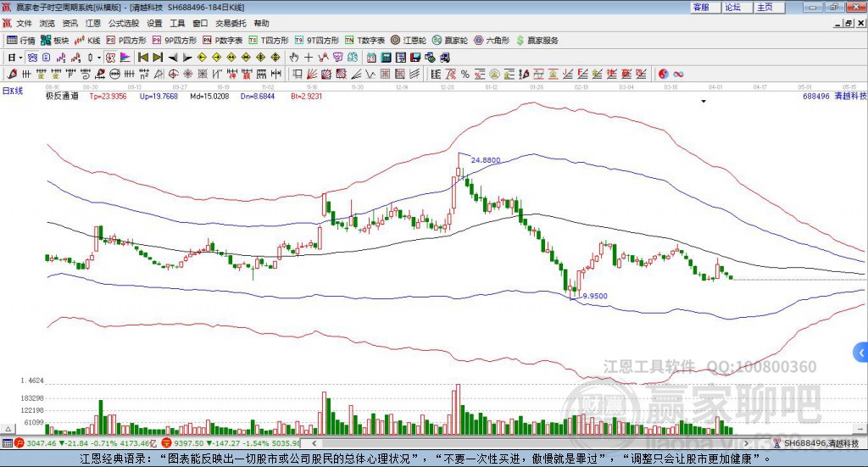Click the 极反通道 indicator name
Image resolution: width=868 pixels, height=467 pixels.
(62, 96)
